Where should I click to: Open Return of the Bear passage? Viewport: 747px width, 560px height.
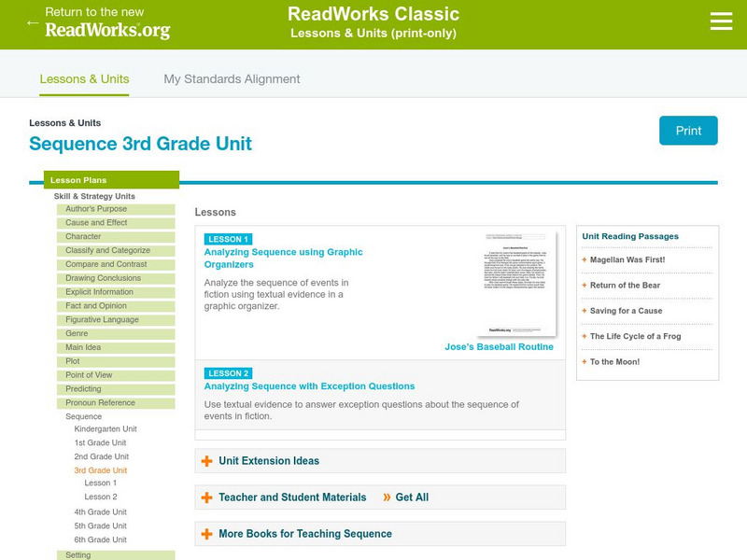coord(625,286)
